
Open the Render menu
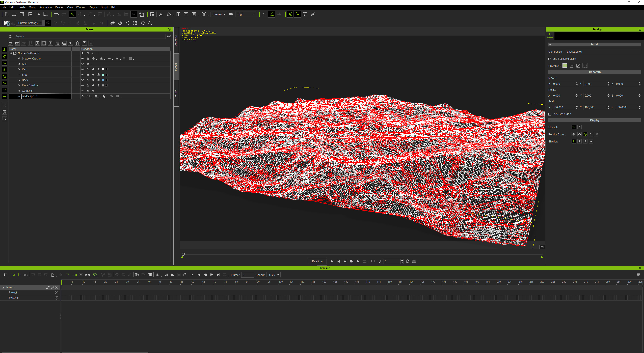[59, 7]
